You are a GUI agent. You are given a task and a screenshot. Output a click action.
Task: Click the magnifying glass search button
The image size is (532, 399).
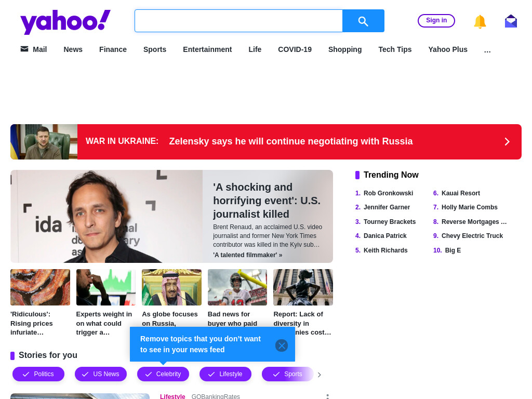pos(363,21)
